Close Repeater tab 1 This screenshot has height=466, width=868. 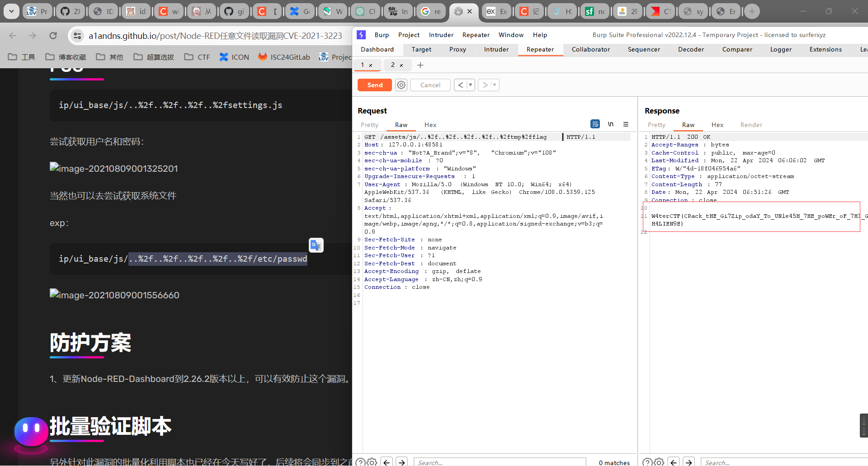pyautogui.click(x=371, y=66)
